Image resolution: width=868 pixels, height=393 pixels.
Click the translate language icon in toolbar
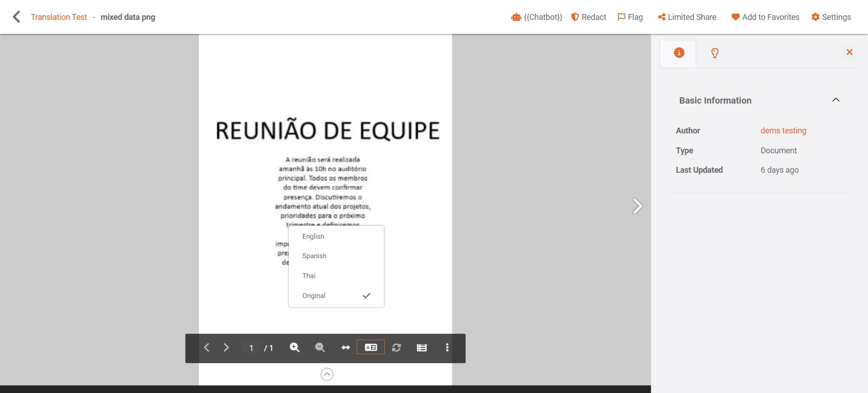point(371,347)
